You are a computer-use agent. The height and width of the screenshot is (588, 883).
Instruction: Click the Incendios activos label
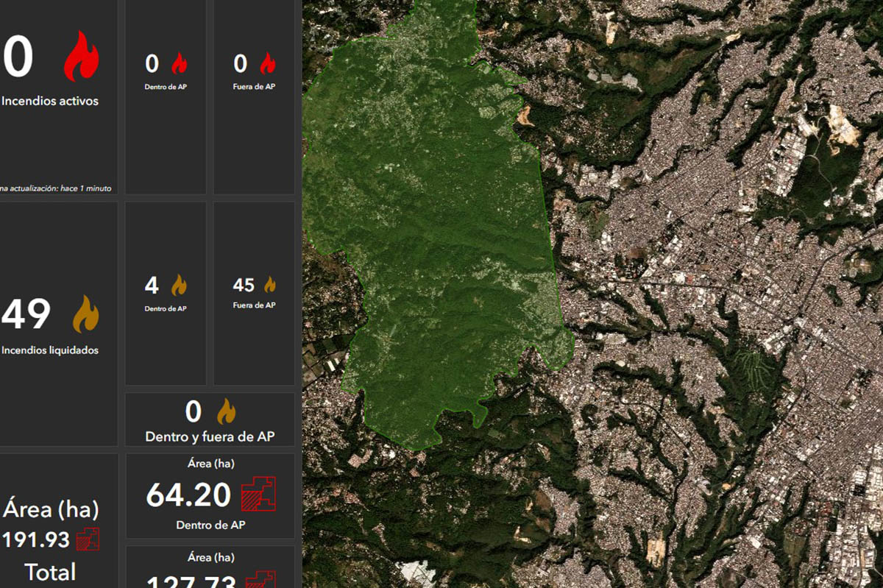point(50,101)
